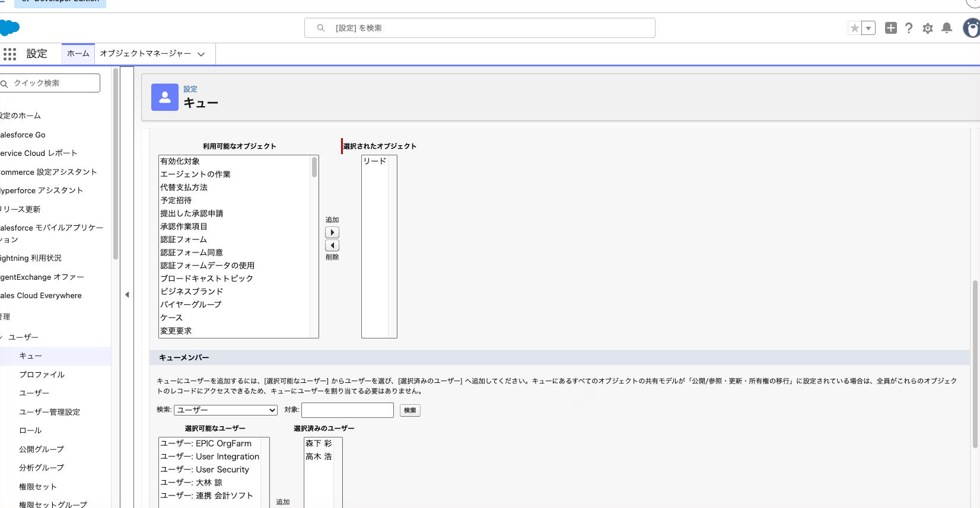Viewport: 980px width, 508px height.
Task: Open ロール in the sidebar
Action: [x=30, y=430]
